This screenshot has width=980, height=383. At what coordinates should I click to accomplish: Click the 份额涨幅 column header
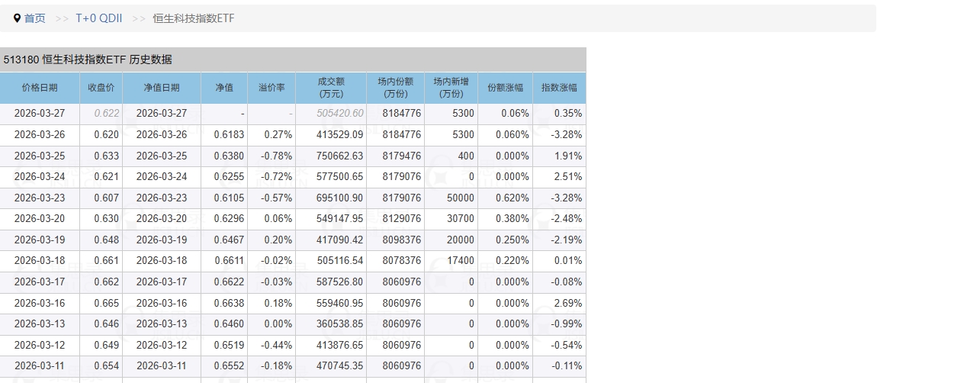click(505, 88)
